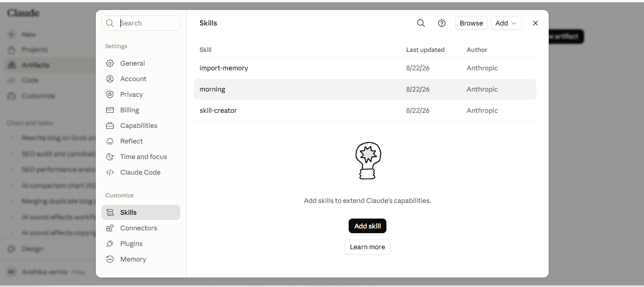Click the Claude Code brackets icon

pos(110,172)
